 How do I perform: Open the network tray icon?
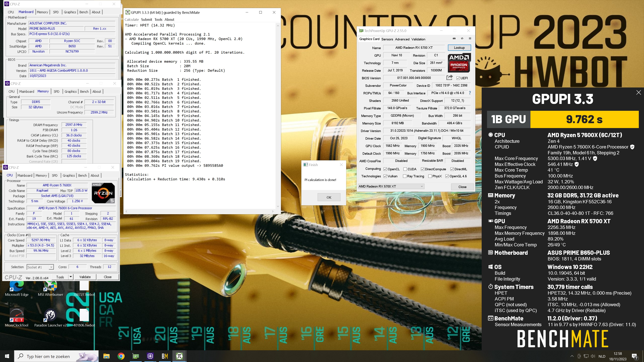pos(586,356)
